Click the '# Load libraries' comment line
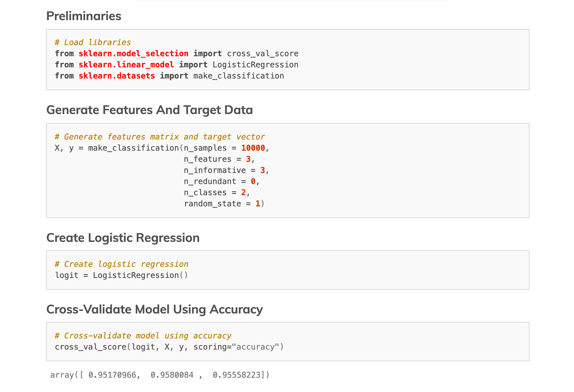Image resolution: width=574 pixels, height=392 pixels. click(93, 42)
